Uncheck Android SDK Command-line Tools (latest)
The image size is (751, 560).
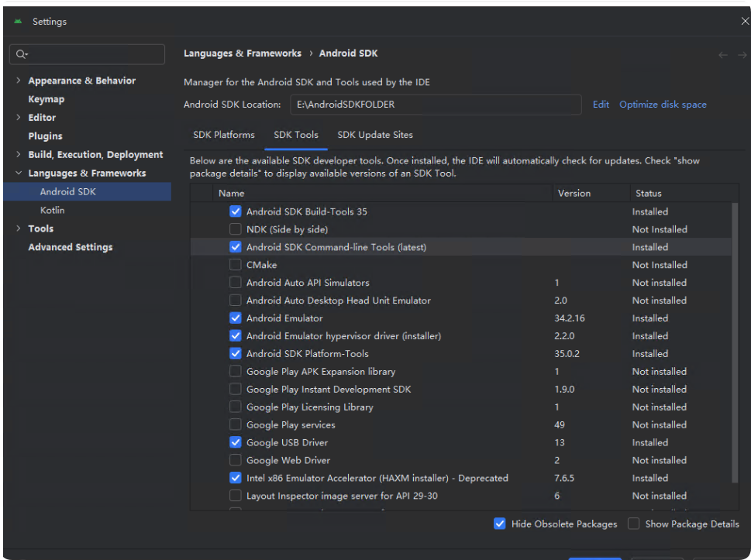pyautogui.click(x=235, y=247)
